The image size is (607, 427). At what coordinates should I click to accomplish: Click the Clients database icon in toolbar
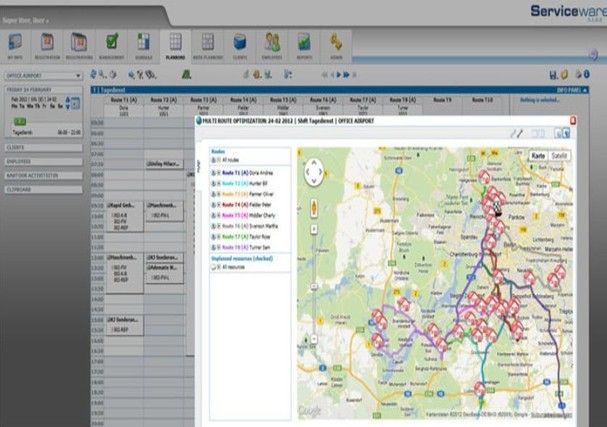(240, 44)
